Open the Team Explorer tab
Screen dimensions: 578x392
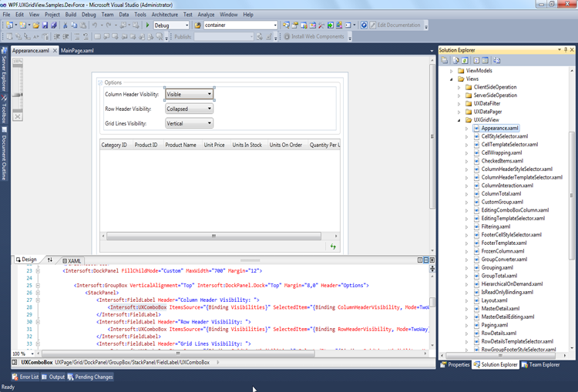540,364
